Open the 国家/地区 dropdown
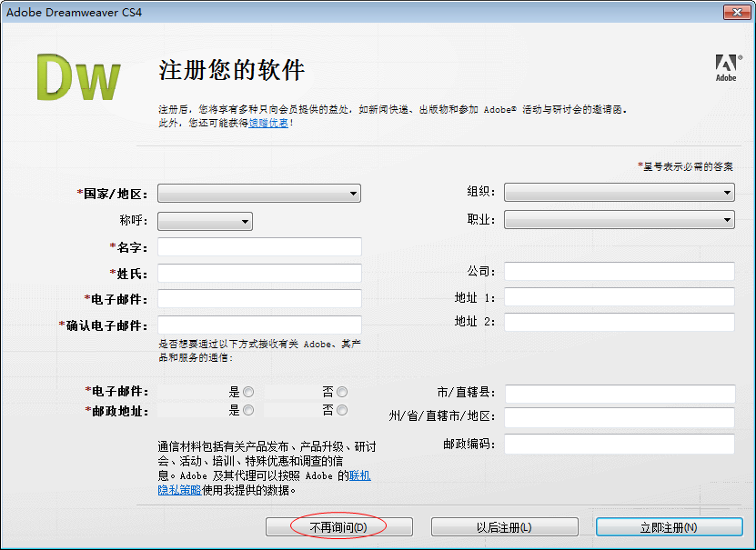Viewport: 756px width, 550px height. pyautogui.click(x=259, y=194)
